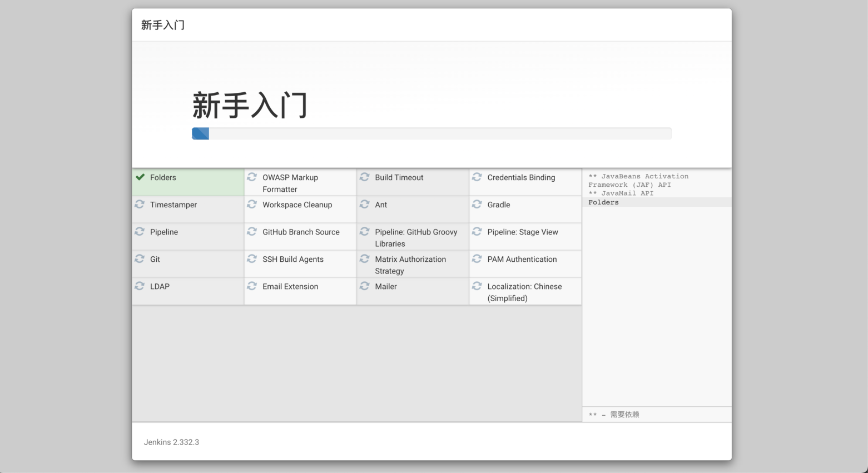
Task: Click the pending icon next to LDAP
Action: [x=140, y=286]
